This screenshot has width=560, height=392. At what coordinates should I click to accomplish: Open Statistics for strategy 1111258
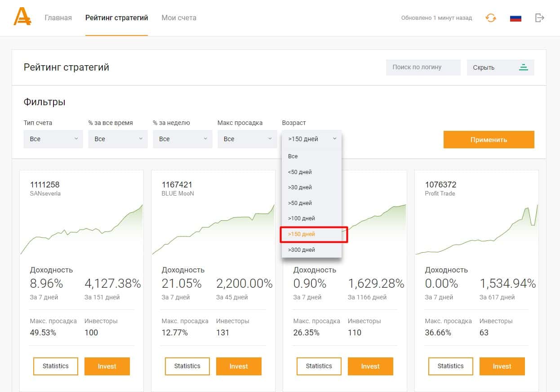(x=56, y=366)
